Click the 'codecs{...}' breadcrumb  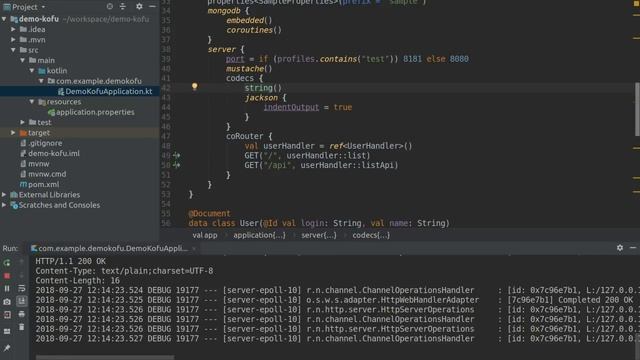[x=371, y=235]
